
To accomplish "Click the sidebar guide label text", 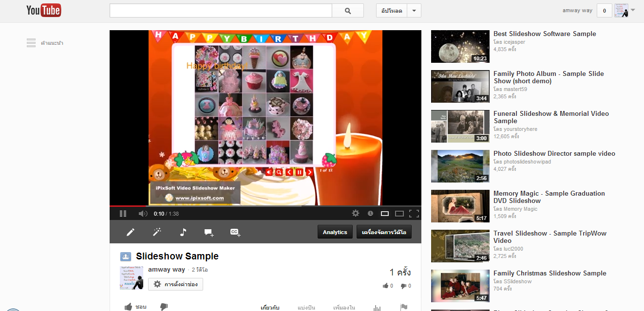I will 52,43.
